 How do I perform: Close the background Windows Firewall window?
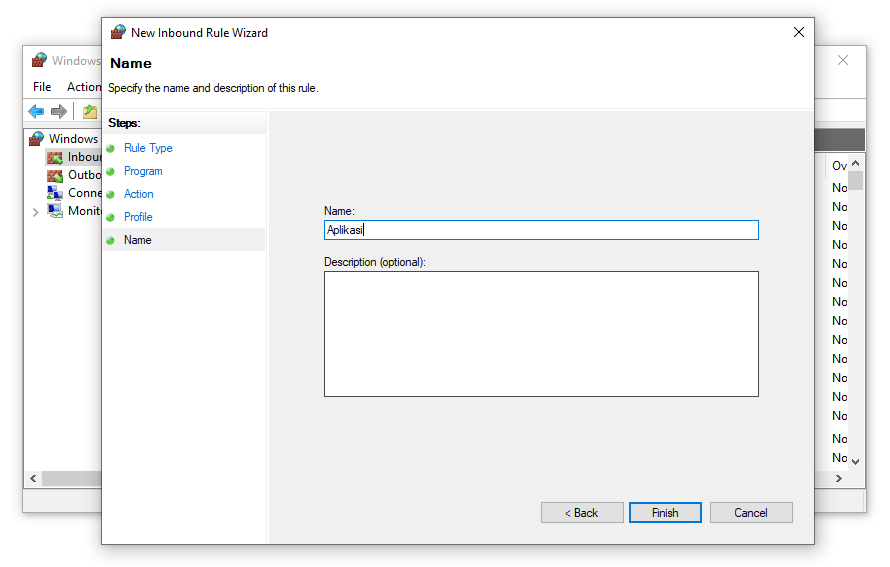[x=843, y=60]
